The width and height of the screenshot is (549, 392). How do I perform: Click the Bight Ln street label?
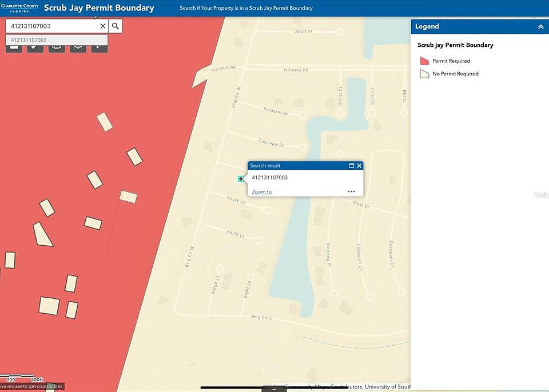coord(247,289)
